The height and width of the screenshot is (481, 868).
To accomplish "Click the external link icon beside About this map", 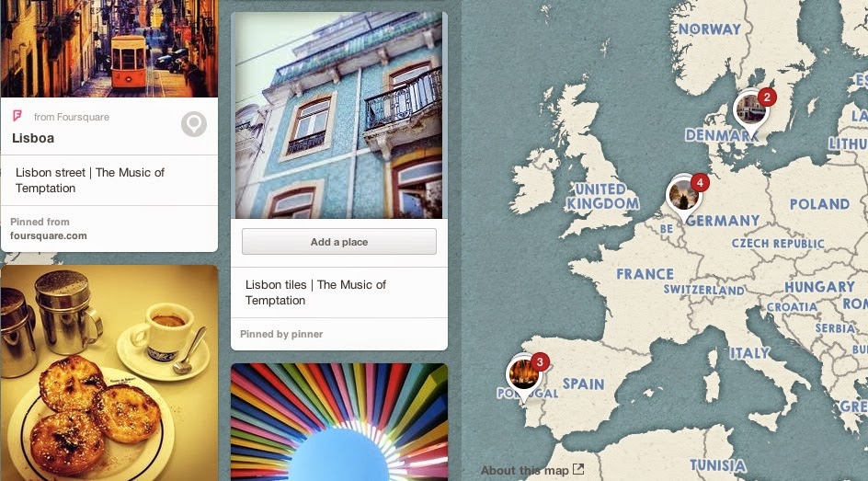I will point(578,469).
